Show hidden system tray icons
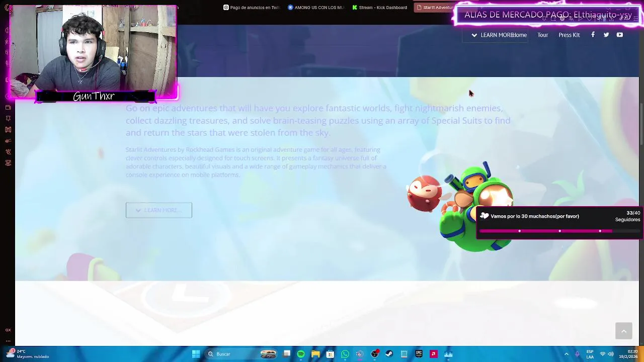The image size is (644, 362). click(566, 354)
